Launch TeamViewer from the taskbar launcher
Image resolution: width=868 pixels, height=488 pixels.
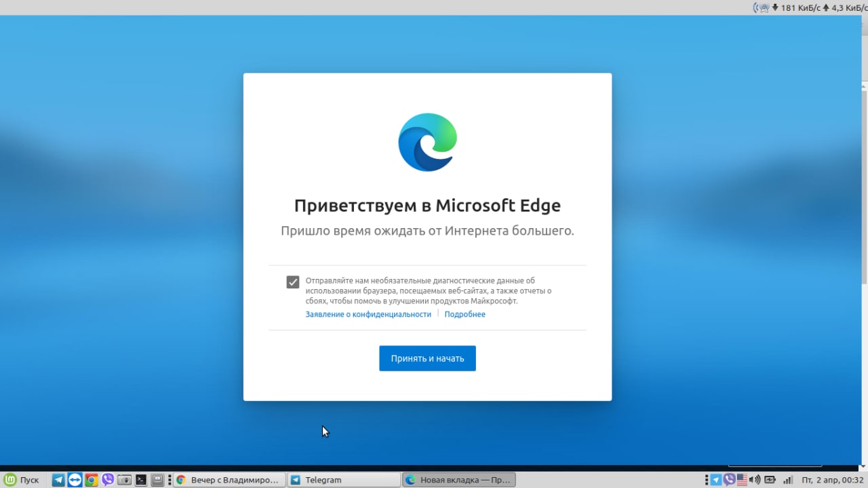click(75, 480)
